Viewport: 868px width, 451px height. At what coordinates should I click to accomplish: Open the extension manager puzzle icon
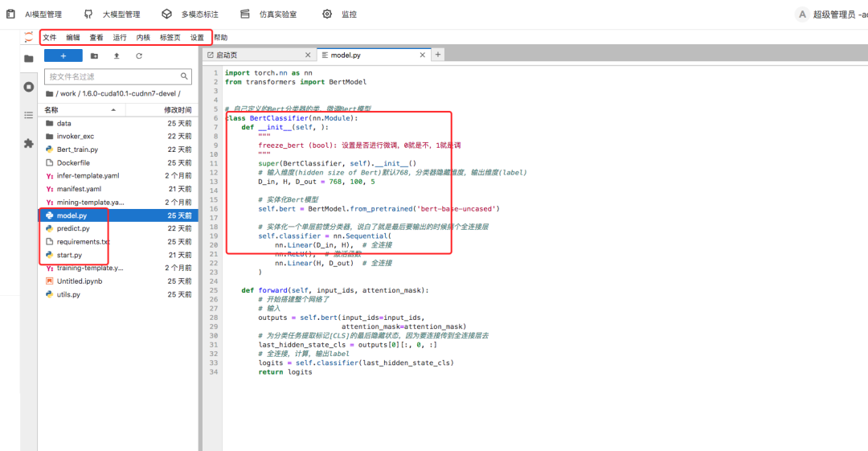(29, 143)
